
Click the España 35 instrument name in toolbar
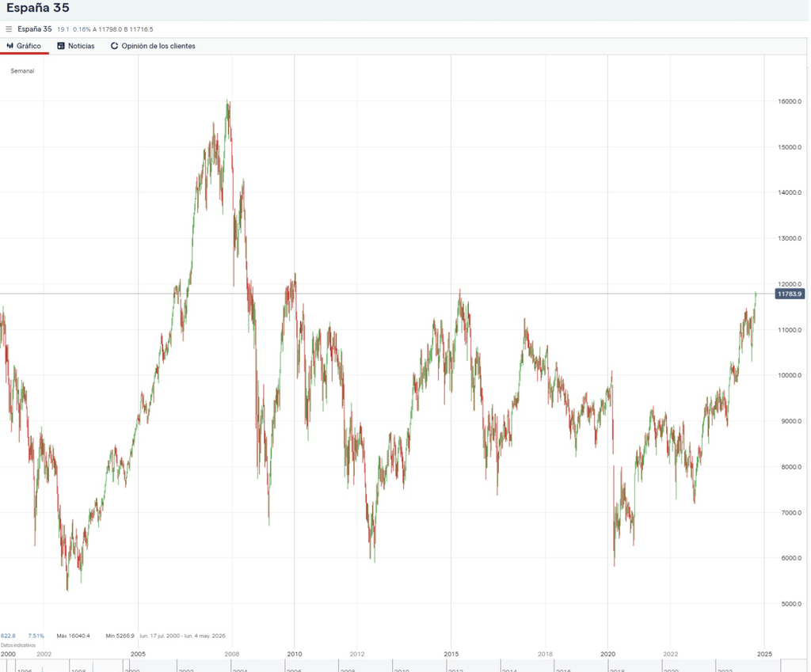click(x=35, y=29)
